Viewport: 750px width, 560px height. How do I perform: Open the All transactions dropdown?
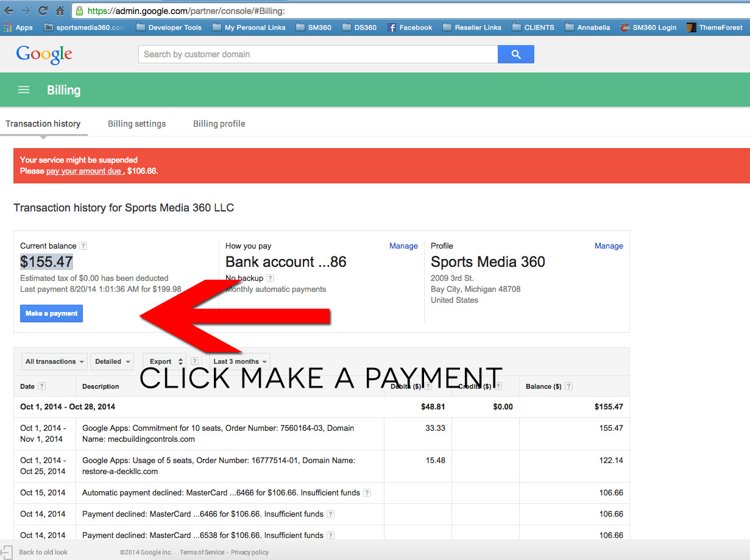[x=55, y=361]
